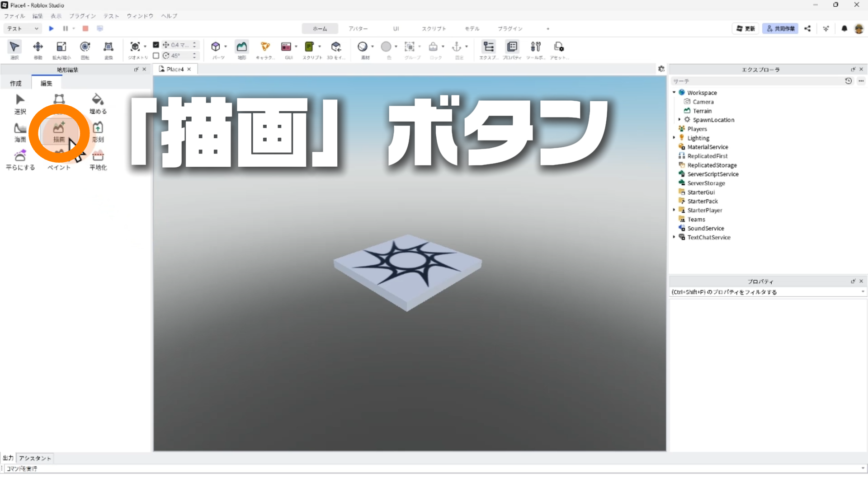
Task: Open the ファイル menu
Action: [14, 16]
